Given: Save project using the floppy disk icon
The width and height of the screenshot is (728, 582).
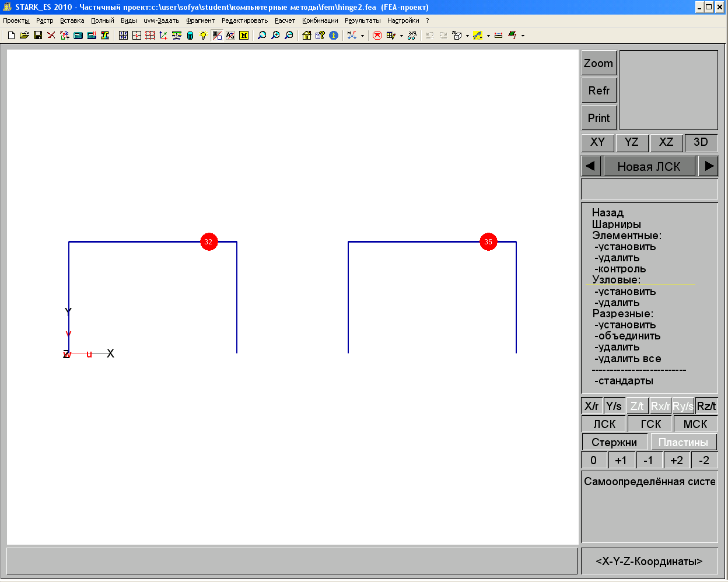Looking at the screenshot, I should (37, 36).
